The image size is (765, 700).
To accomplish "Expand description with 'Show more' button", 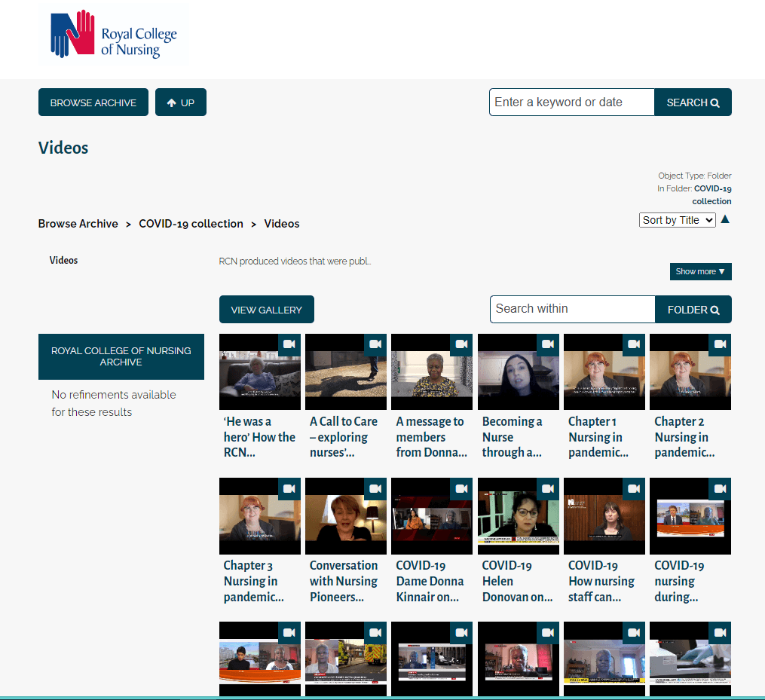I will pyautogui.click(x=700, y=271).
